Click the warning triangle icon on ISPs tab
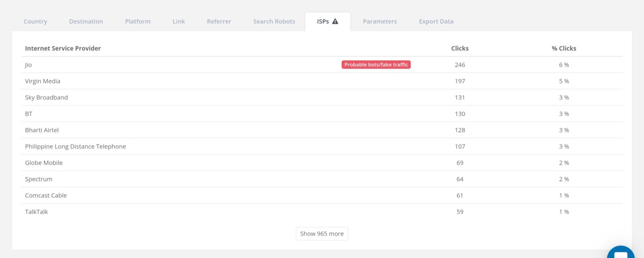The width and height of the screenshot is (644, 258). (335, 21)
